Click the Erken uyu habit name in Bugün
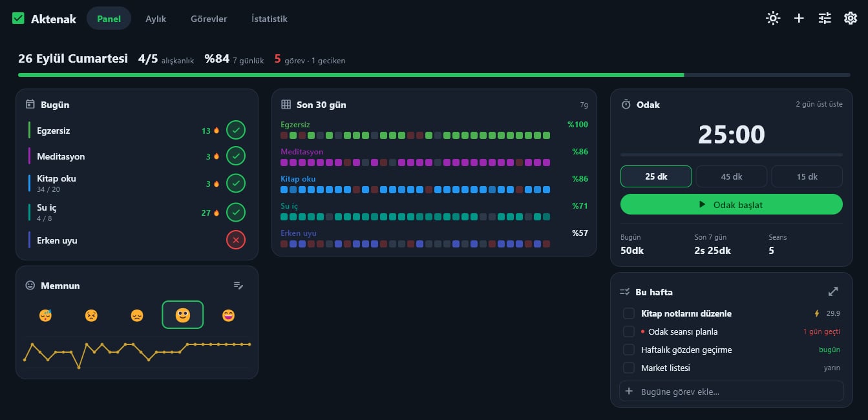 pyautogui.click(x=57, y=240)
